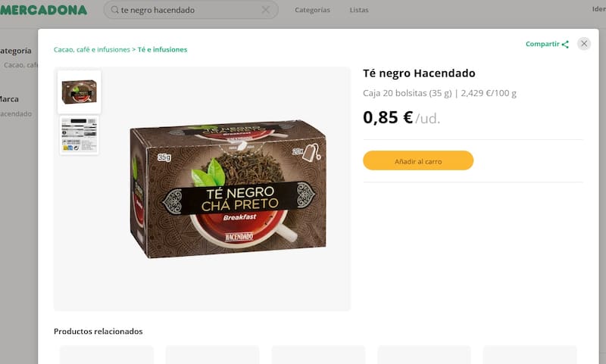Viewport: 606px width, 364px height.
Task: Select the front box thumbnail image
Action: pyautogui.click(x=80, y=92)
